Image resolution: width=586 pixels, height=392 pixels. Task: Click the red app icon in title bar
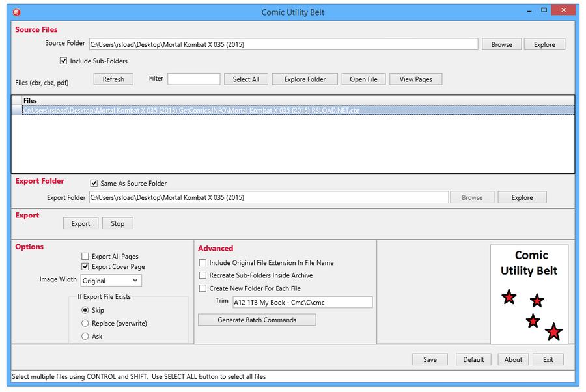pyautogui.click(x=17, y=12)
